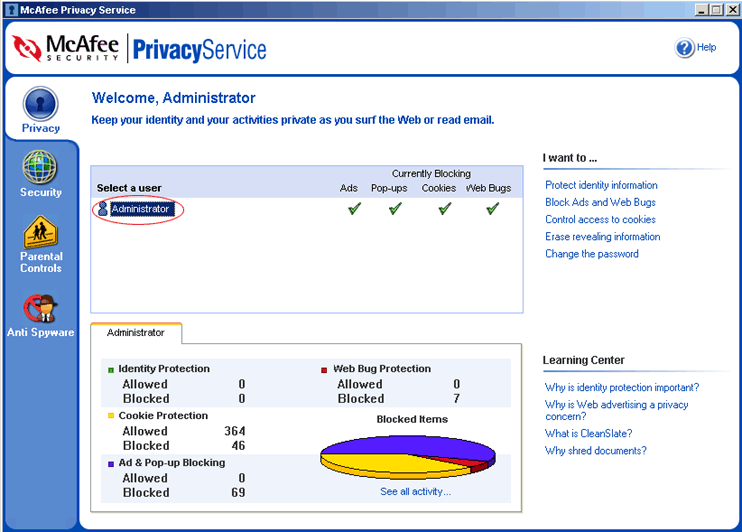
Task: Open the Security globe icon
Action: pos(40,167)
